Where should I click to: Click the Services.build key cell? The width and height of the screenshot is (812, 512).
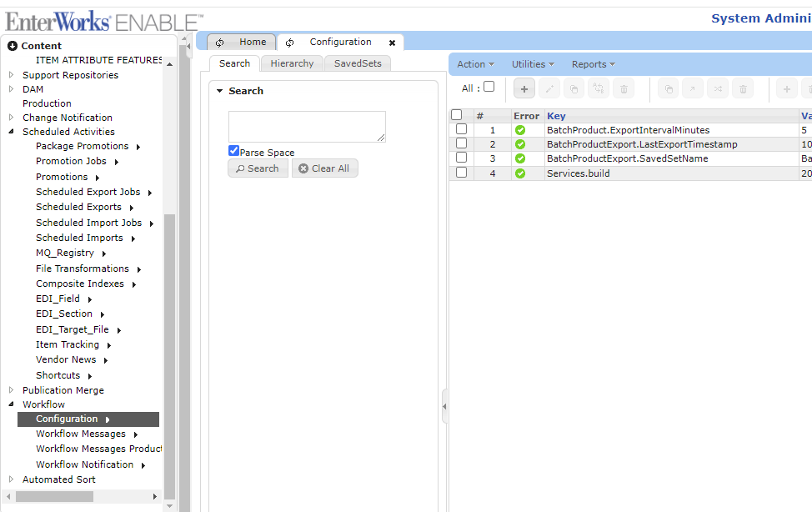578,173
